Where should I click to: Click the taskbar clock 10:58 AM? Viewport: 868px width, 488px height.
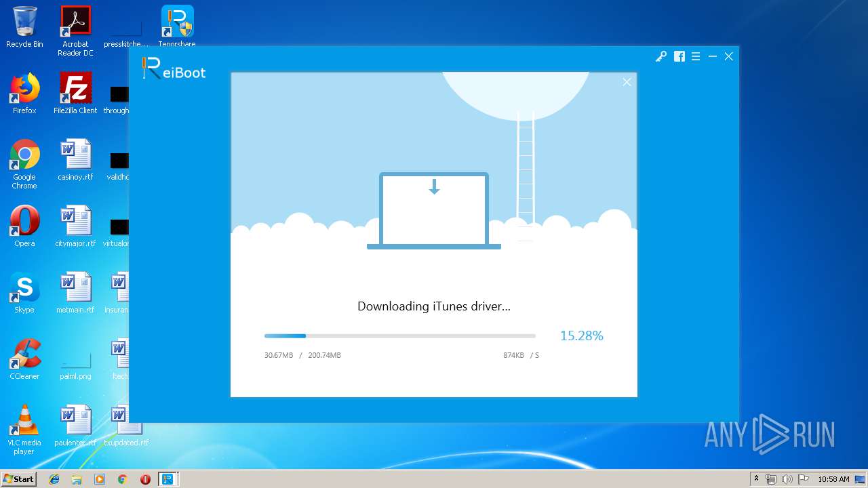[833, 479]
